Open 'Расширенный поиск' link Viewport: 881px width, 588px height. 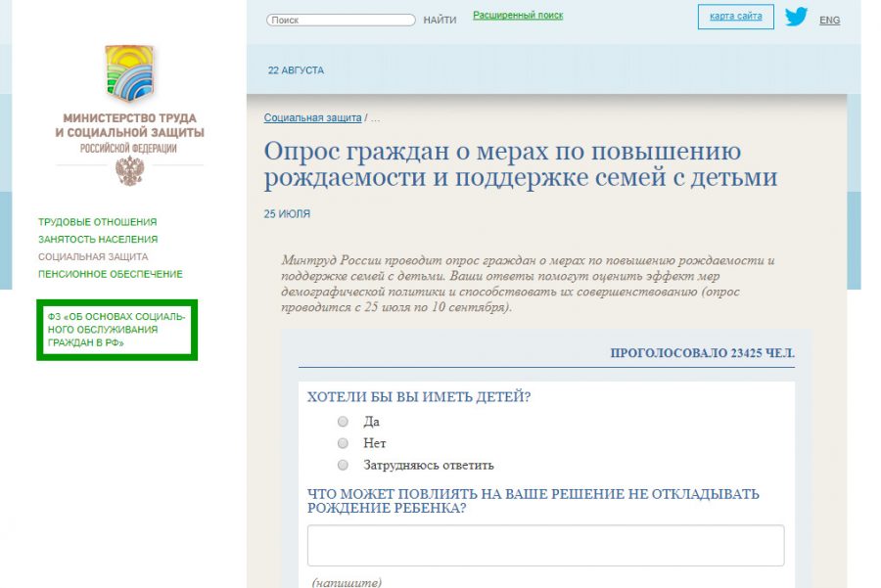[518, 15]
